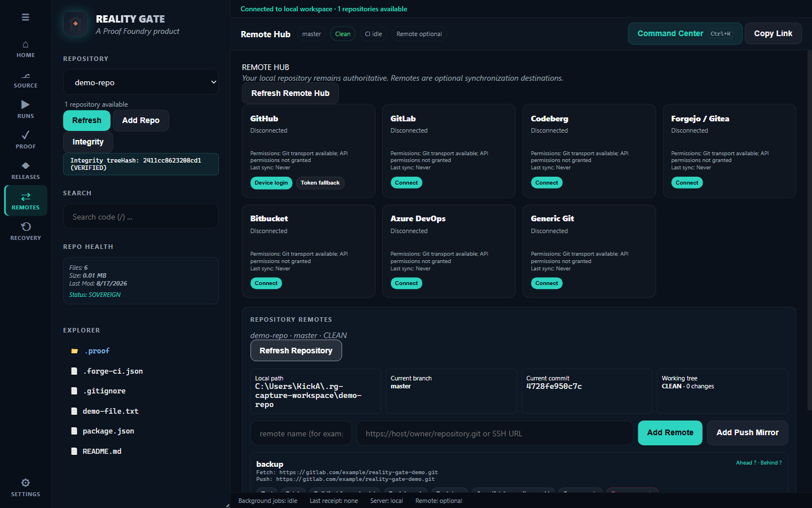Click the Reality Gate logo icon

[x=76, y=24]
